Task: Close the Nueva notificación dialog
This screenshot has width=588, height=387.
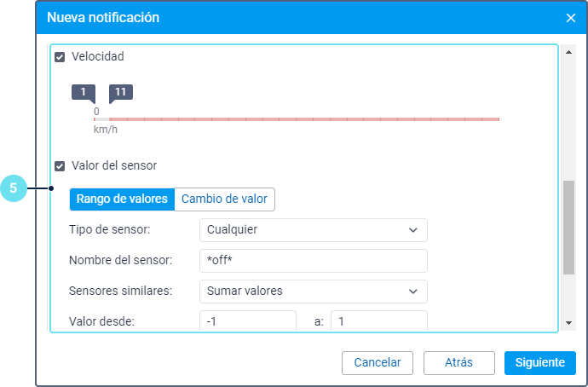Action: (x=570, y=18)
